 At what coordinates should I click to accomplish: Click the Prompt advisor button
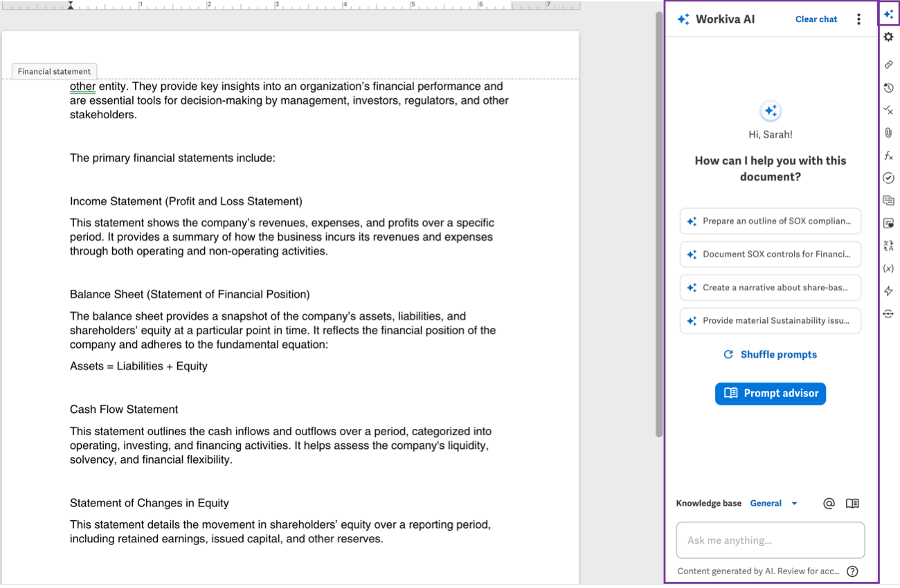click(770, 394)
